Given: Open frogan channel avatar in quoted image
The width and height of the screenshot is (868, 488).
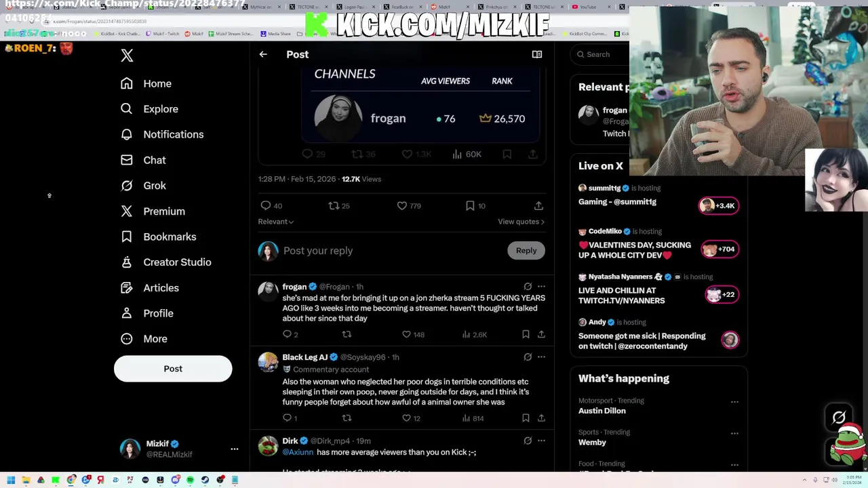Looking at the screenshot, I should (338, 118).
